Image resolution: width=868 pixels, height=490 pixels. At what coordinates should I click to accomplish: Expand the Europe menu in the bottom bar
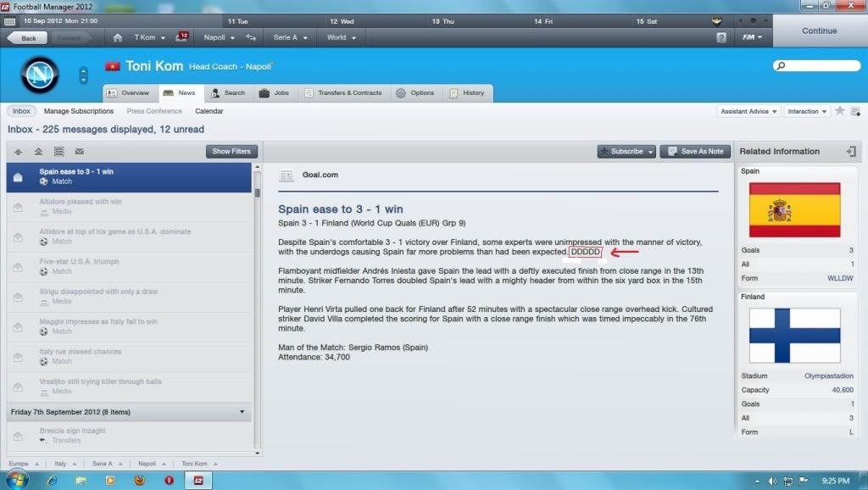click(24, 464)
